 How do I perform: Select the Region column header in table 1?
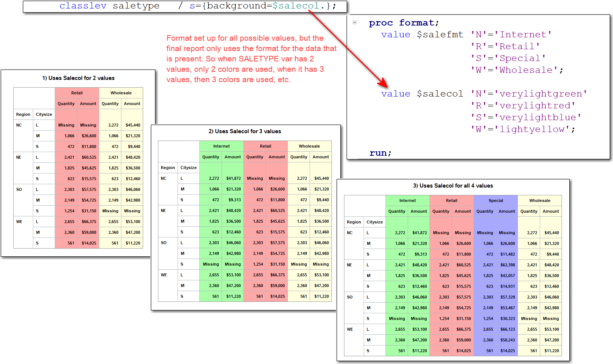[23, 114]
